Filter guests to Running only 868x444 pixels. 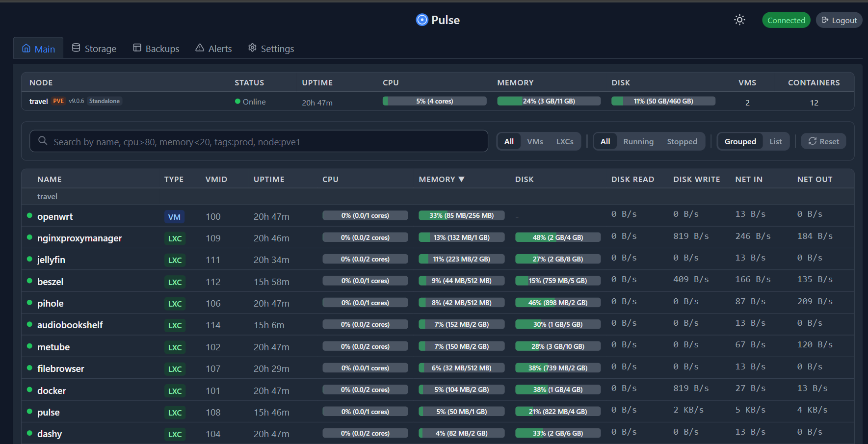tap(638, 141)
